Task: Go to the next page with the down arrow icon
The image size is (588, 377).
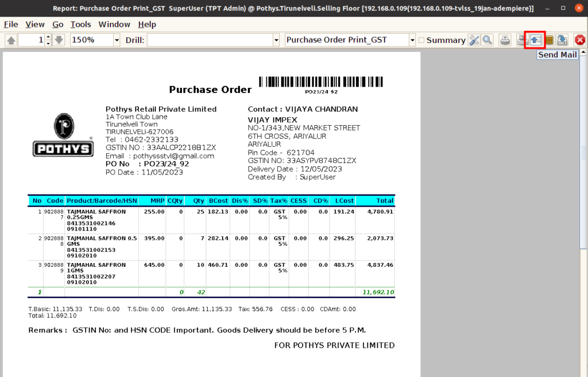Action: tap(59, 40)
